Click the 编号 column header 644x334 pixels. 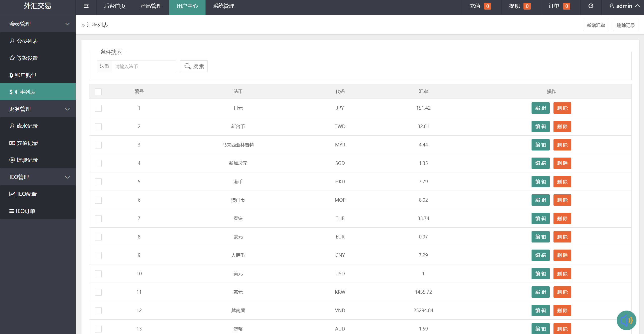pos(139,92)
